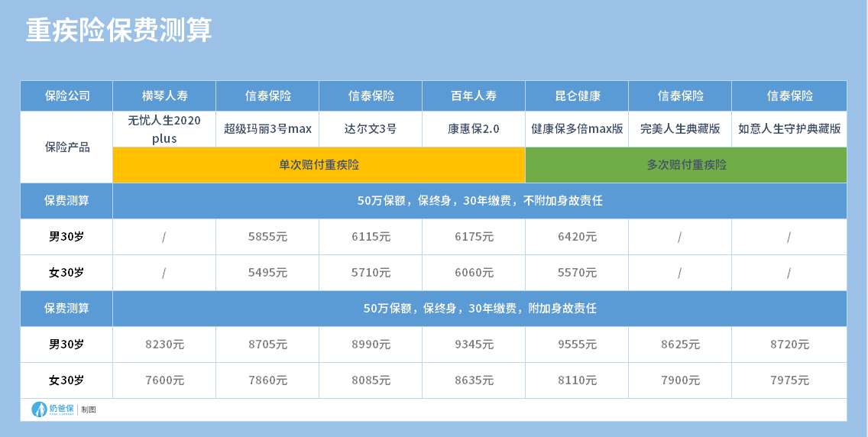Viewport: 868px width, 437px height.
Task: Click 信泰保险 header above 如意人生守护典藏版
Action: click(x=789, y=96)
